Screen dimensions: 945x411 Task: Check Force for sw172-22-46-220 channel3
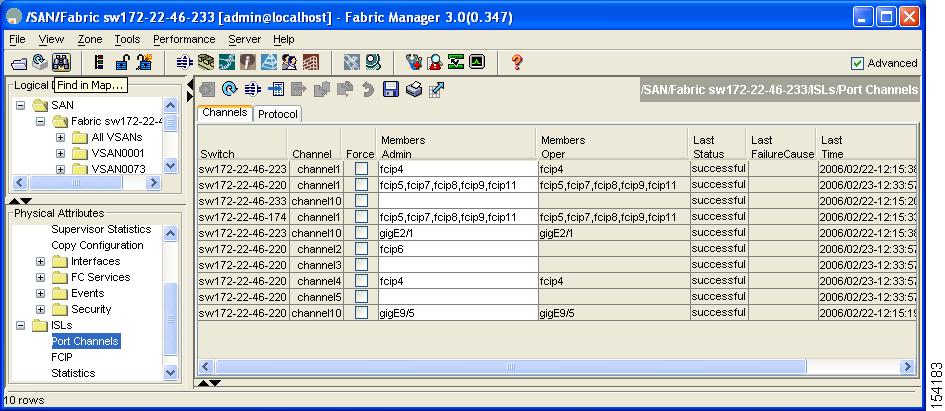(x=361, y=265)
